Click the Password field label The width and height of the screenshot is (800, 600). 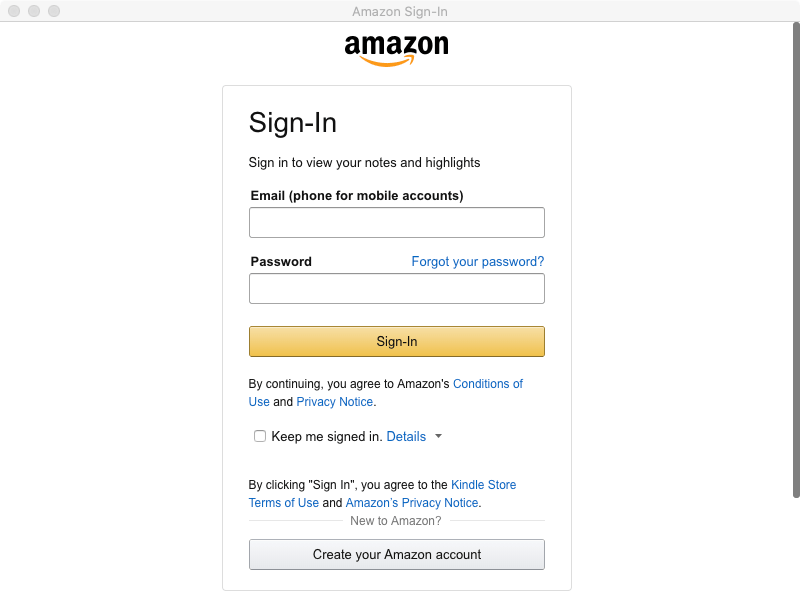coord(281,261)
